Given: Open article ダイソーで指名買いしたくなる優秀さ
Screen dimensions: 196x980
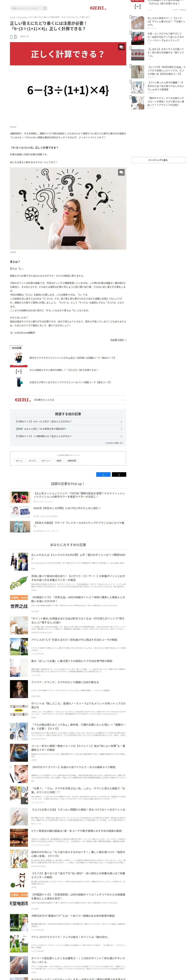Looking at the screenshot, I should point(78,960).
